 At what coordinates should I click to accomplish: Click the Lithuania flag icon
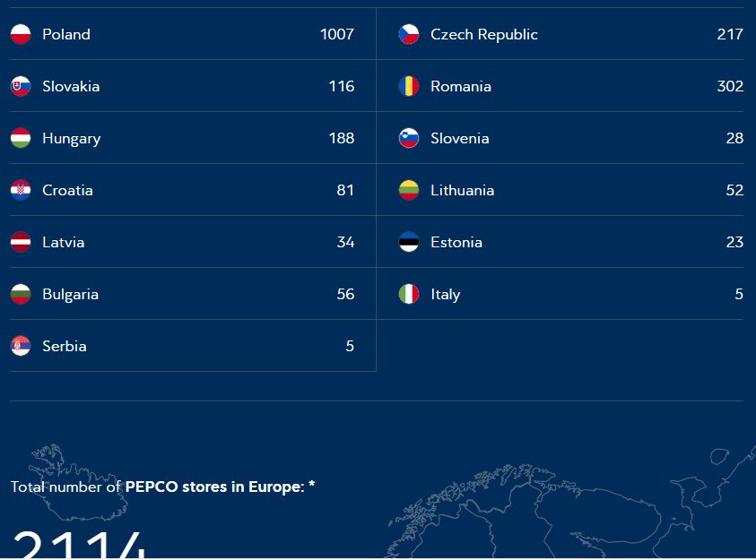click(x=409, y=190)
